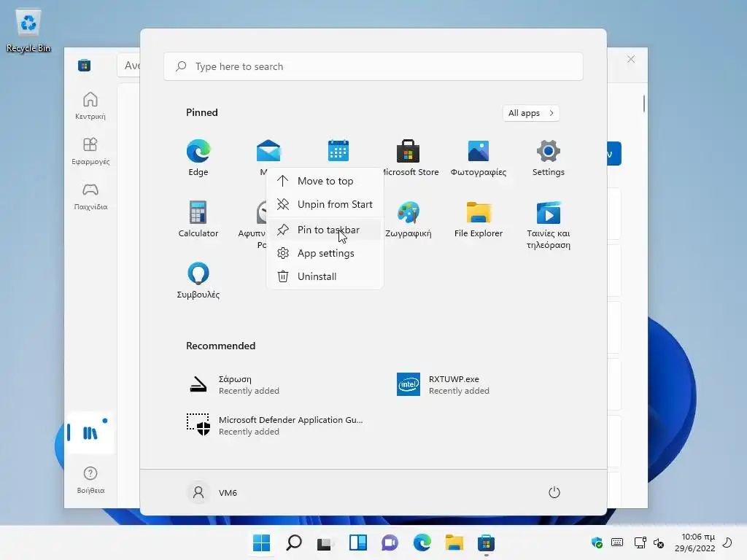747x560 pixels.
Task: Expand the All apps list
Action: coord(531,113)
